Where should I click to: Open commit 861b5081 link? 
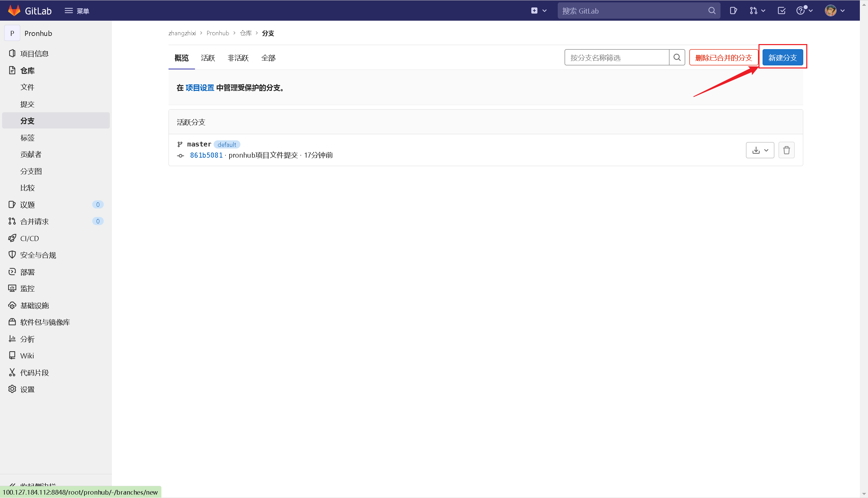pyautogui.click(x=206, y=155)
